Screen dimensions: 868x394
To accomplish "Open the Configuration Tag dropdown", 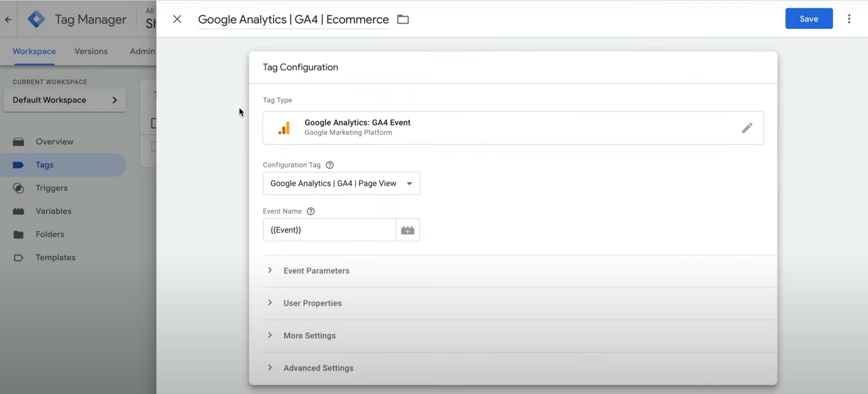I will click(x=341, y=183).
